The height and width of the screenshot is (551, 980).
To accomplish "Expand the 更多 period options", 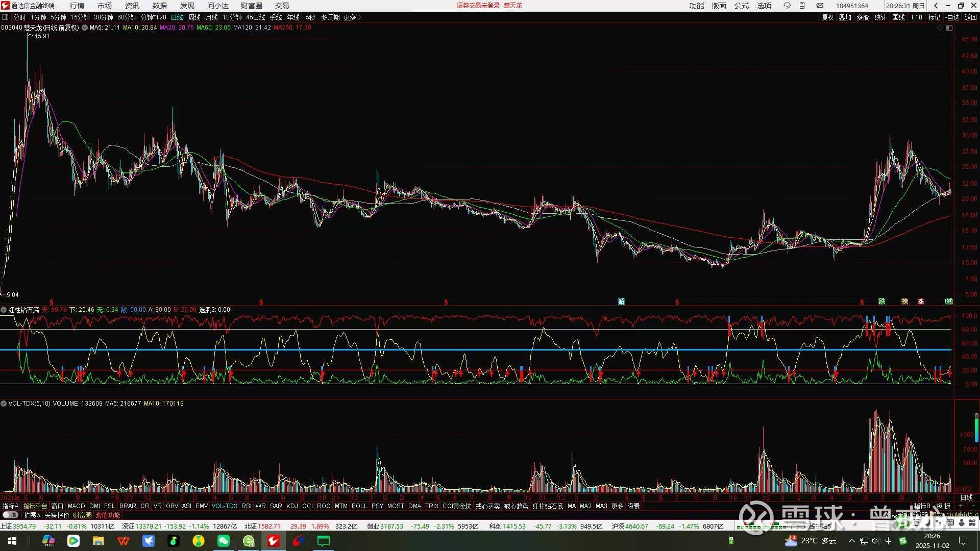I will (x=352, y=17).
